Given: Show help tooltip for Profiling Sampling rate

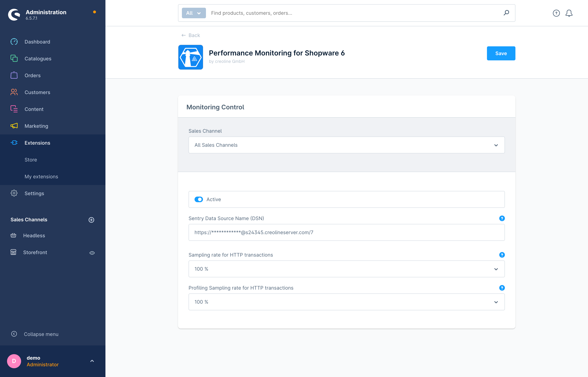Looking at the screenshot, I should click(x=502, y=288).
